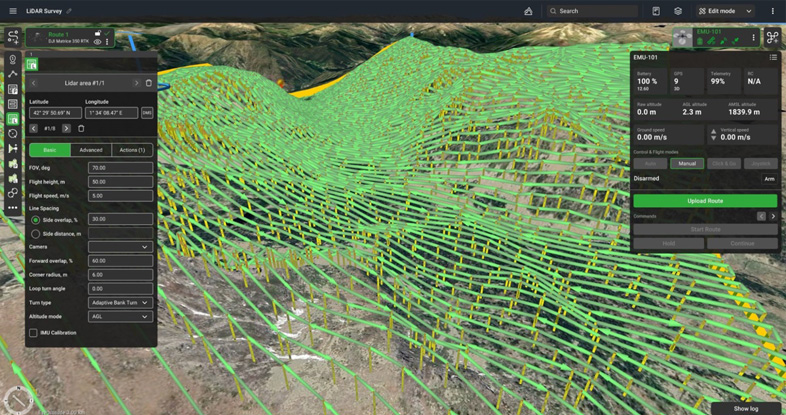Toggle Route 1 visibility eye icon
The height and width of the screenshot is (415, 786).
[x=98, y=42]
